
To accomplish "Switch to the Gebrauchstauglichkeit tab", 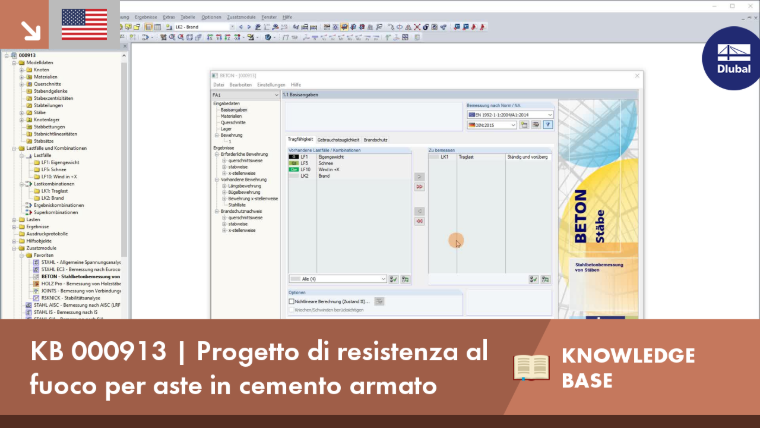I will coord(338,140).
